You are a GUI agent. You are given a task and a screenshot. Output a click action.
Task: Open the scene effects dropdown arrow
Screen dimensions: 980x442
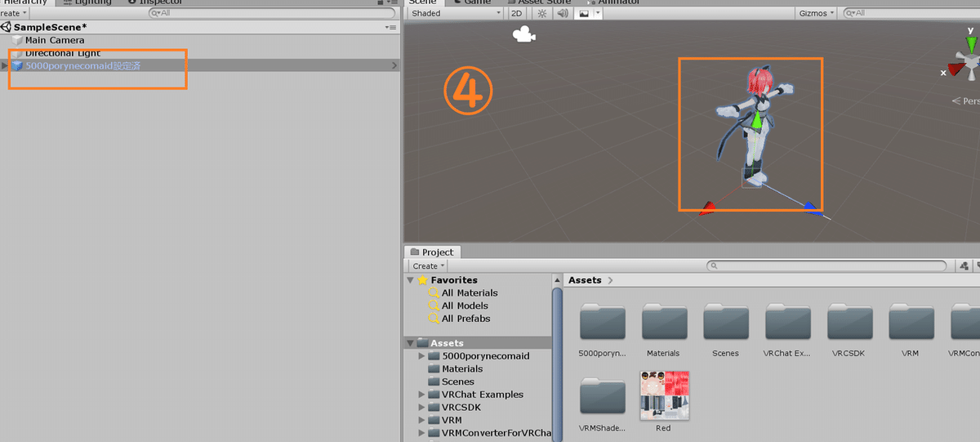coord(599,13)
